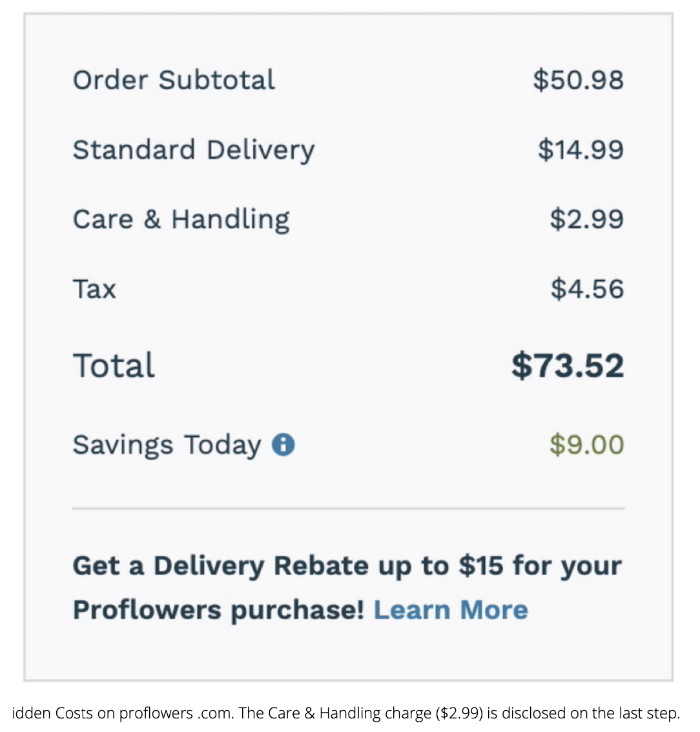The width and height of the screenshot is (700, 732).
Task: Click the Order Subtotal label
Action: (x=174, y=80)
